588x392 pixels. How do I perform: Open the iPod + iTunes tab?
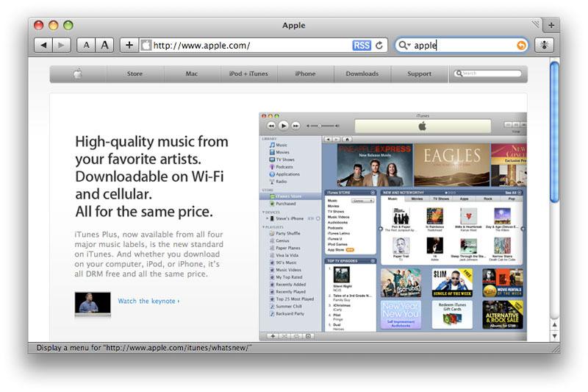click(x=248, y=74)
